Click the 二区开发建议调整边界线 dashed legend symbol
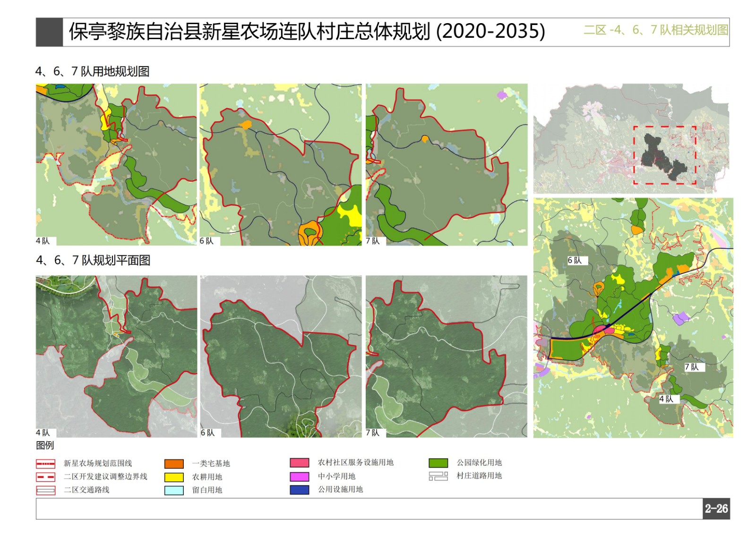Screen dimensions: 756x534 tap(46, 477)
